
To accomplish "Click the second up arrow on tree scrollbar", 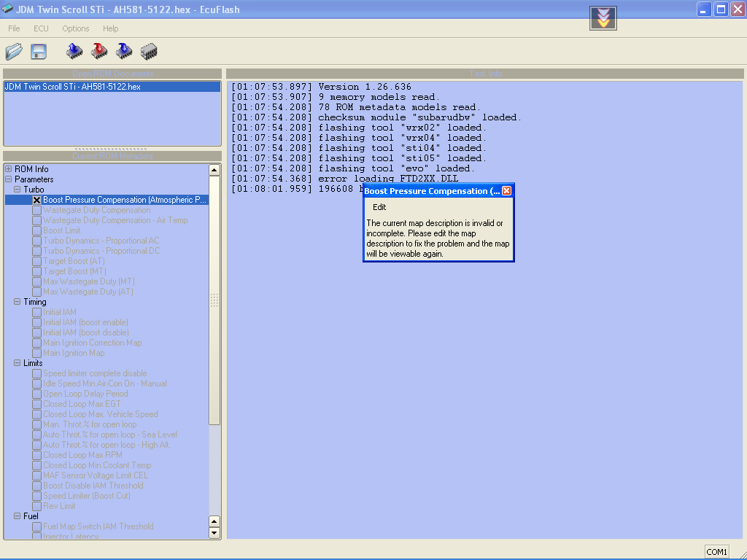I will [214, 522].
